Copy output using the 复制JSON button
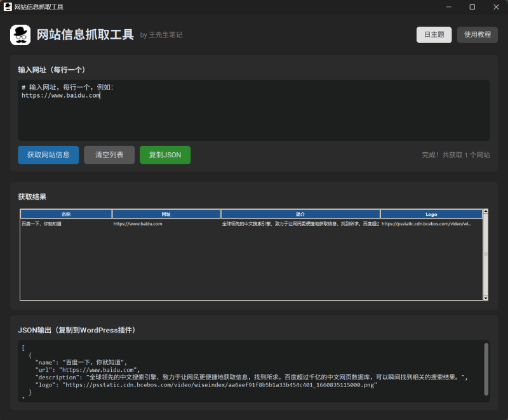This screenshot has width=508, height=420. coord(165,155)
